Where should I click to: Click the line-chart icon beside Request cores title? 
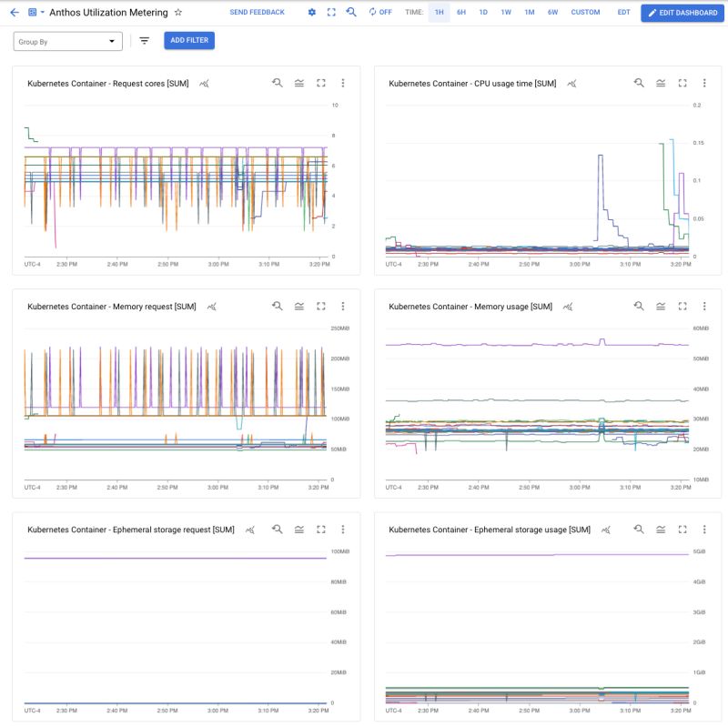204,83
